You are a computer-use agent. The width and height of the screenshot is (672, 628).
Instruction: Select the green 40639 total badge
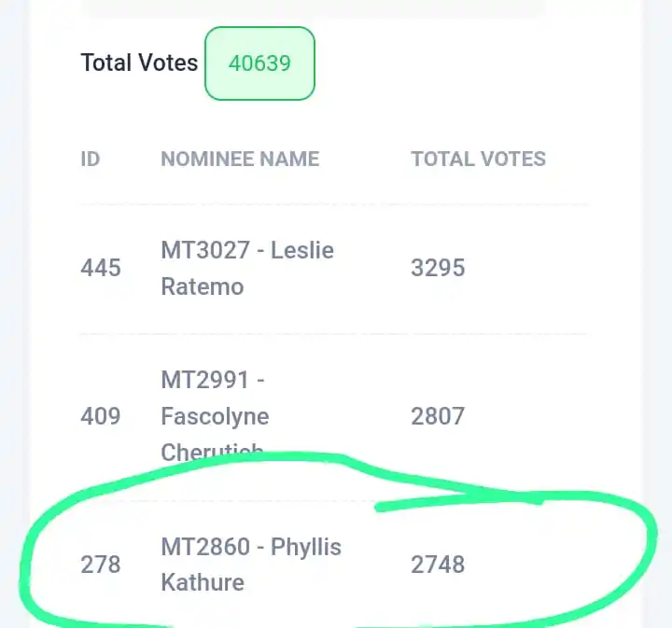(x=259, y=63)
